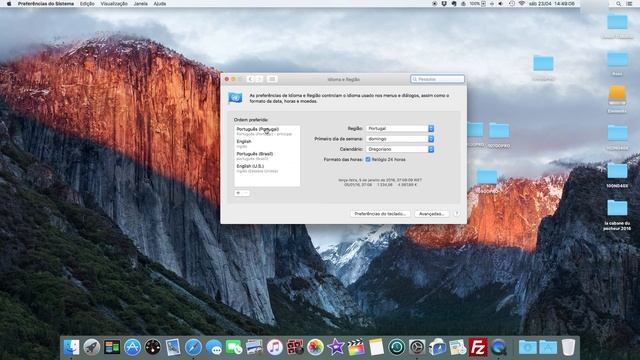640x360 pixels.
Task: Click the add language plus button
Action: (238, 193)
